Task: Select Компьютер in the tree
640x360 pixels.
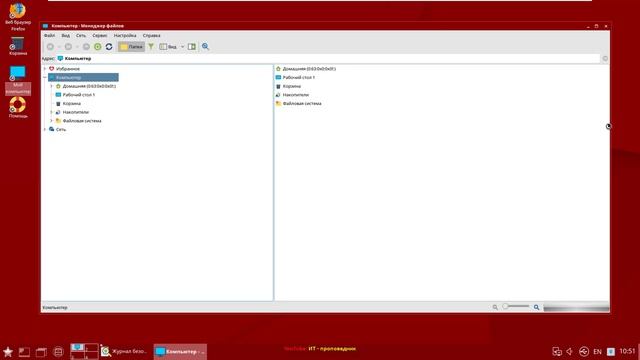Action: pyautogui.click(x=83, y=78)
